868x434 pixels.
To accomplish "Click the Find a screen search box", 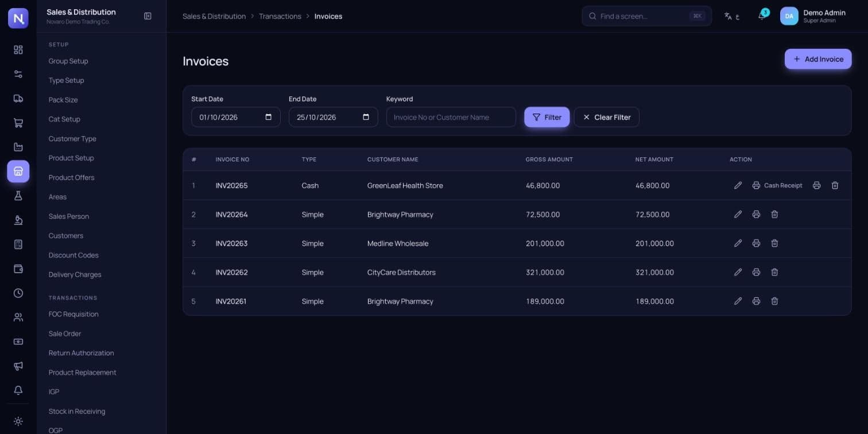I will click(647, 16).
